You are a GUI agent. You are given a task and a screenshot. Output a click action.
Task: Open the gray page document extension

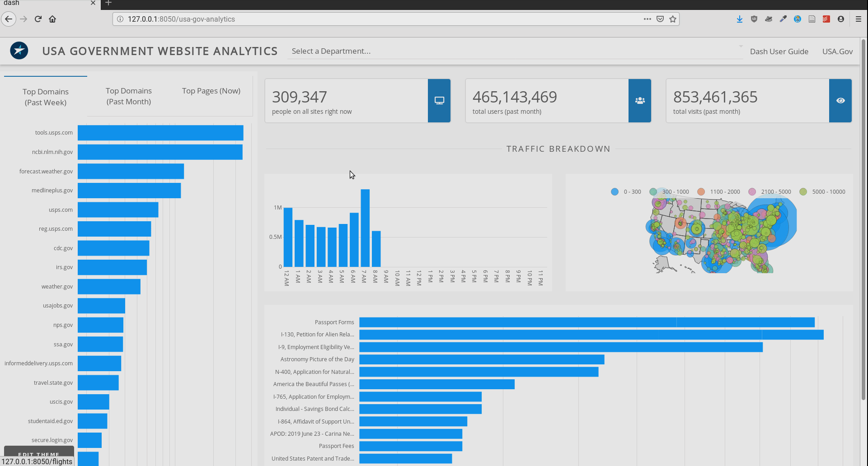pyautogui.click(x=812, y=19)
